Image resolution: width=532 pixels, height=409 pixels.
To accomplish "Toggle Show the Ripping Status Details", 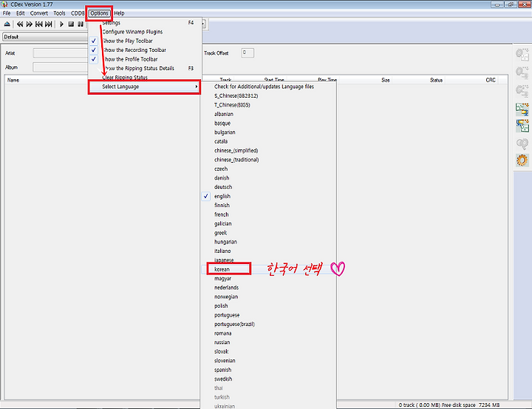I will pos(145,68).
